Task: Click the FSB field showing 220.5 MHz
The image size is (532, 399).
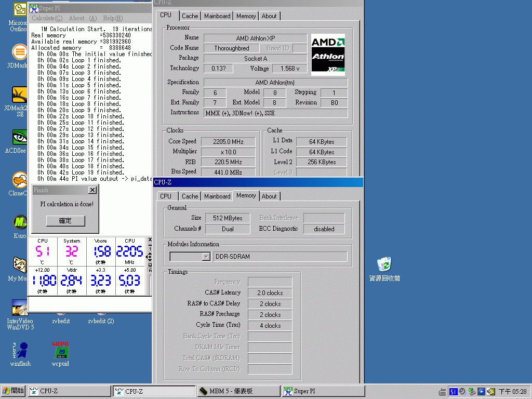Action: click(x=228, y=162)
